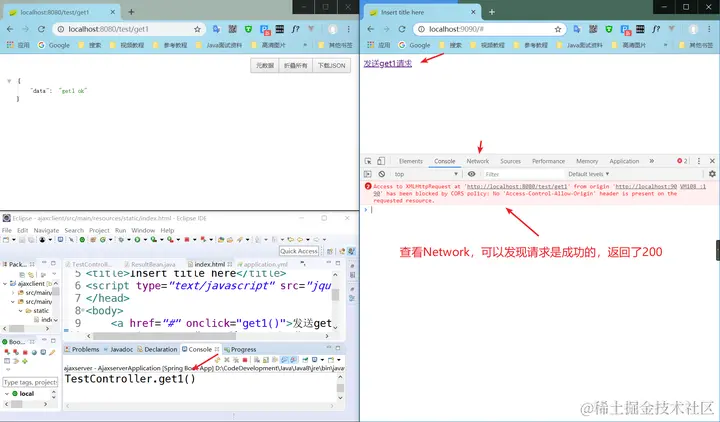This screenshot has width=720, height=422.
Task: Maximize the Eclipse editor area
Action: pos(338,263)
